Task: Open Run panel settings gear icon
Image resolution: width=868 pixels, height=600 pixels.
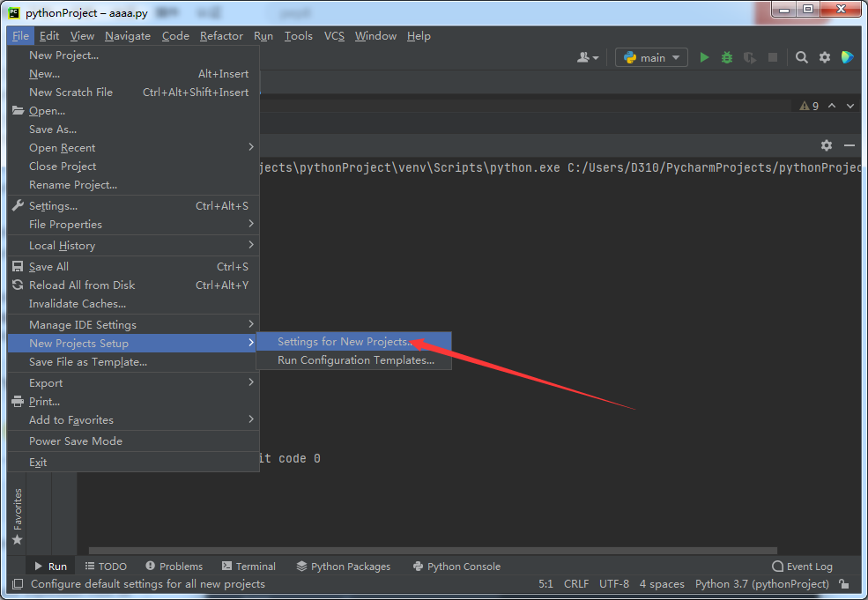Action: 827,145
